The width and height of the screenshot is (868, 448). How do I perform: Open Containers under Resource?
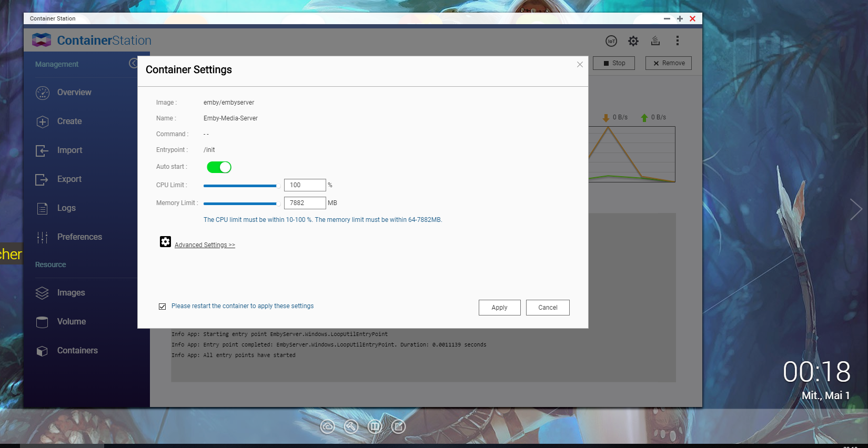(77, 351)
